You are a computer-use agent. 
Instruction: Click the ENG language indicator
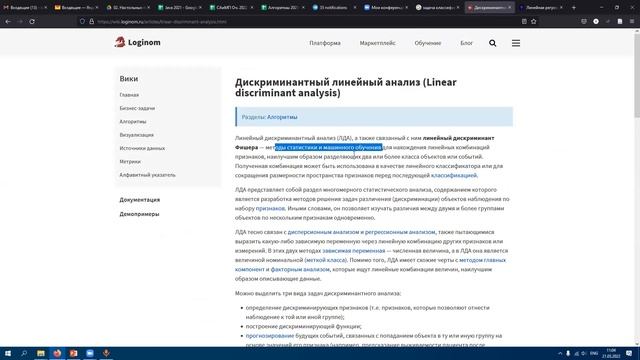click(x=594, y=353)
